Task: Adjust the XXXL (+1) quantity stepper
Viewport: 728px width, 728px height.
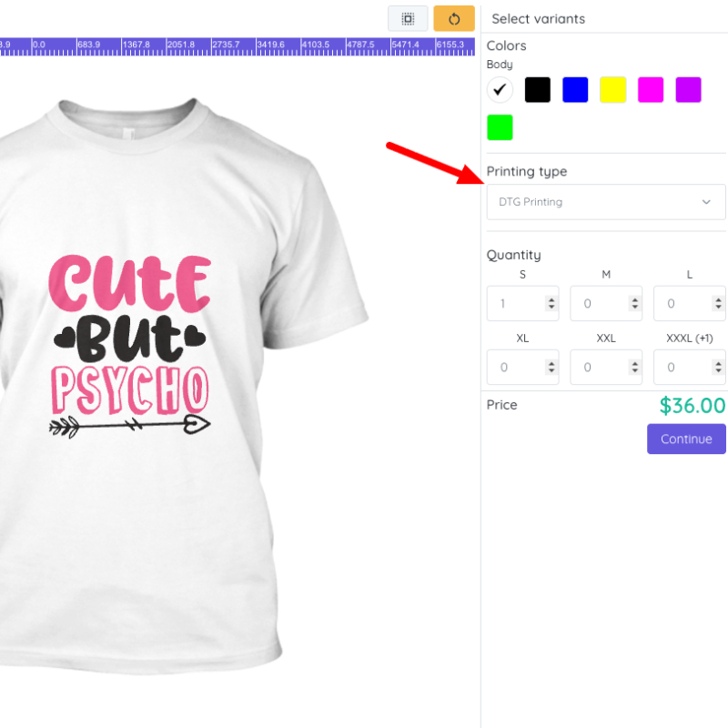Action: point(718,368)
